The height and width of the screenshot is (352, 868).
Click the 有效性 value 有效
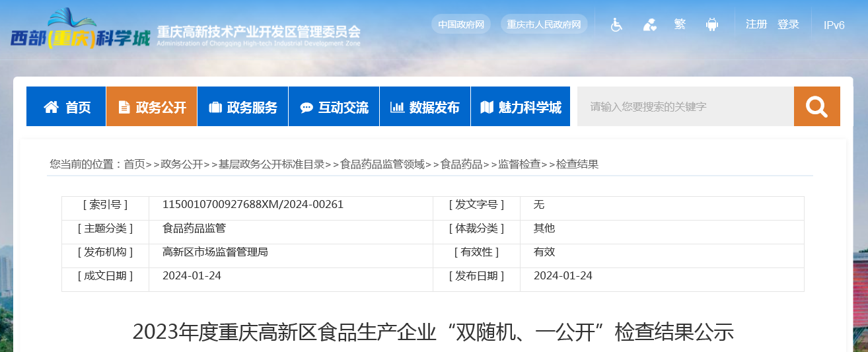(x=544, y=252)
